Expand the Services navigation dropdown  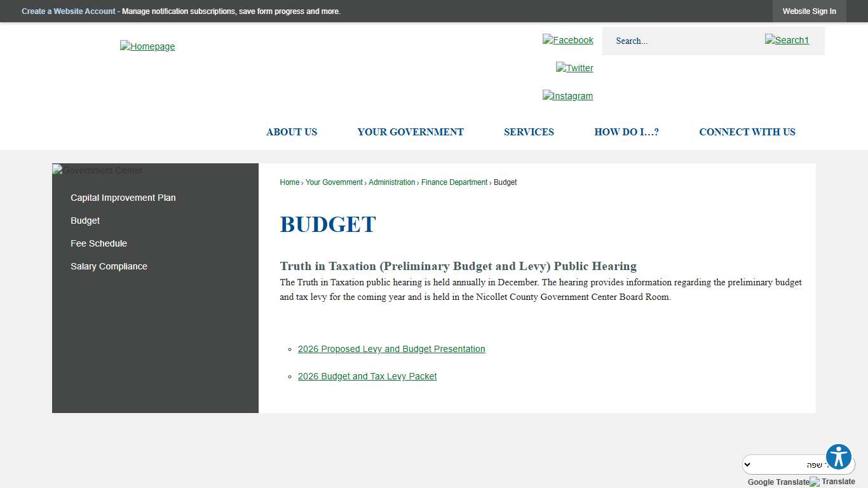[x=529, y=132]
